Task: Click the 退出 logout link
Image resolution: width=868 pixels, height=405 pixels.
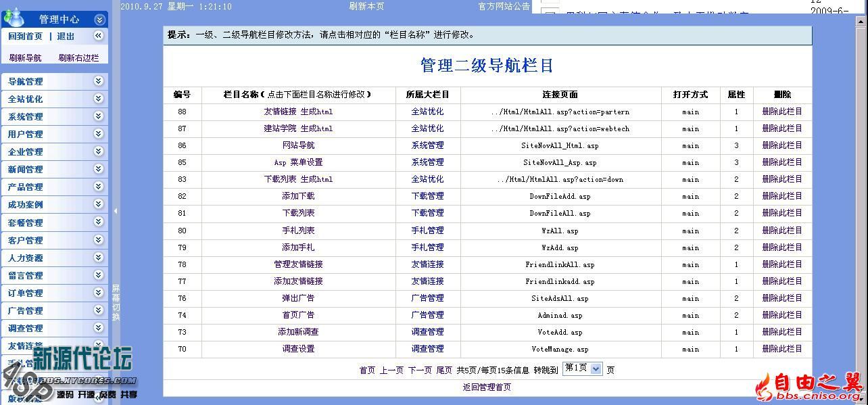Action: [66, 37]
